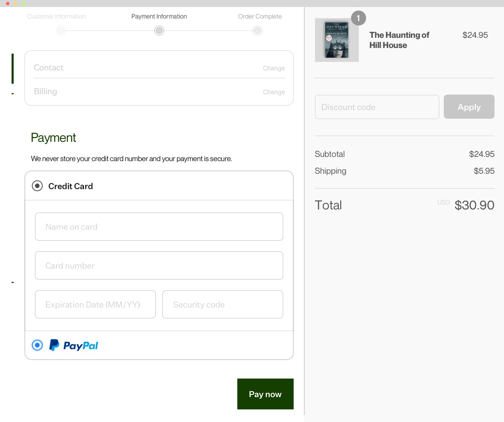Click the Expiration Date field
504x422 pixels.
click(x=95, y=304)
